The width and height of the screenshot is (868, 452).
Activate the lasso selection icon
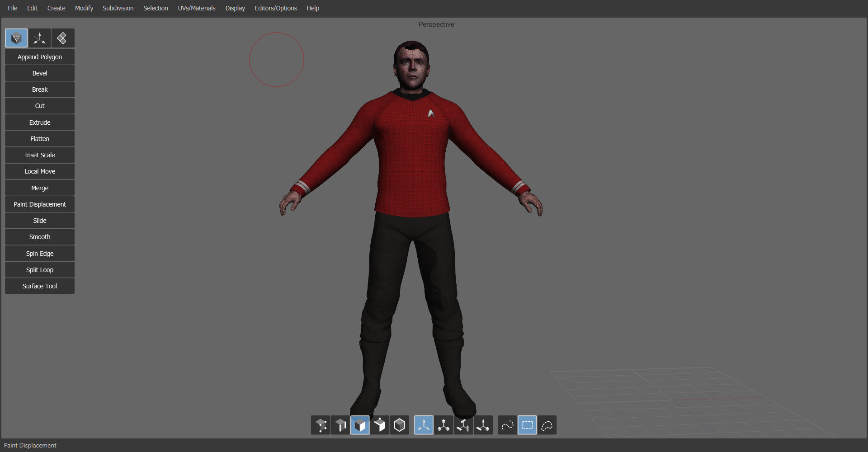tap(547, 425)
